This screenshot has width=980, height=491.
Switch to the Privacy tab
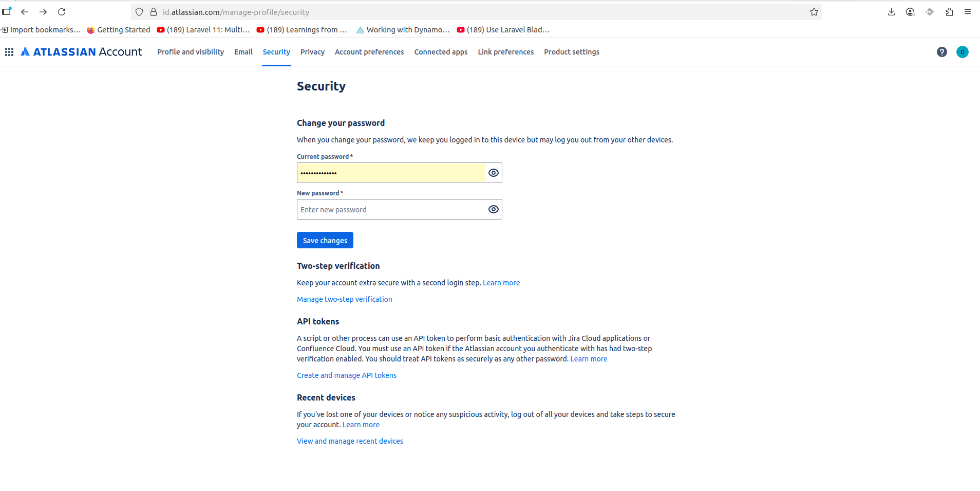click(312, 52)
